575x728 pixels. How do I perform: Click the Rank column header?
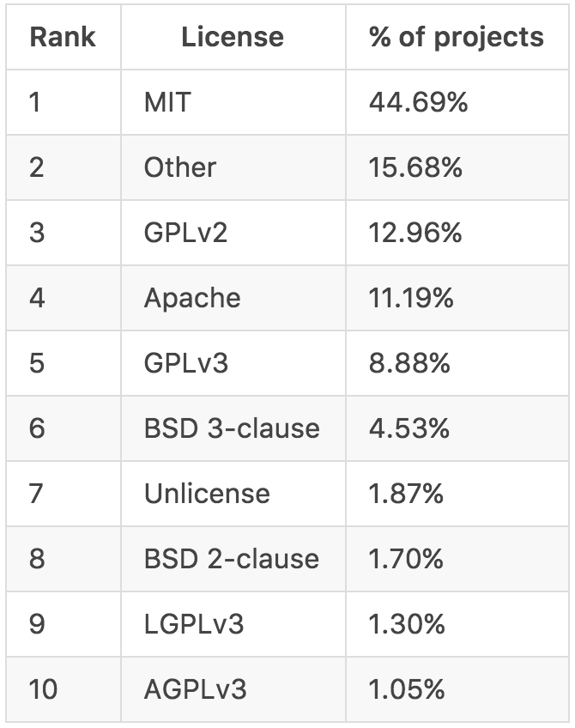(x=62, y=38)
